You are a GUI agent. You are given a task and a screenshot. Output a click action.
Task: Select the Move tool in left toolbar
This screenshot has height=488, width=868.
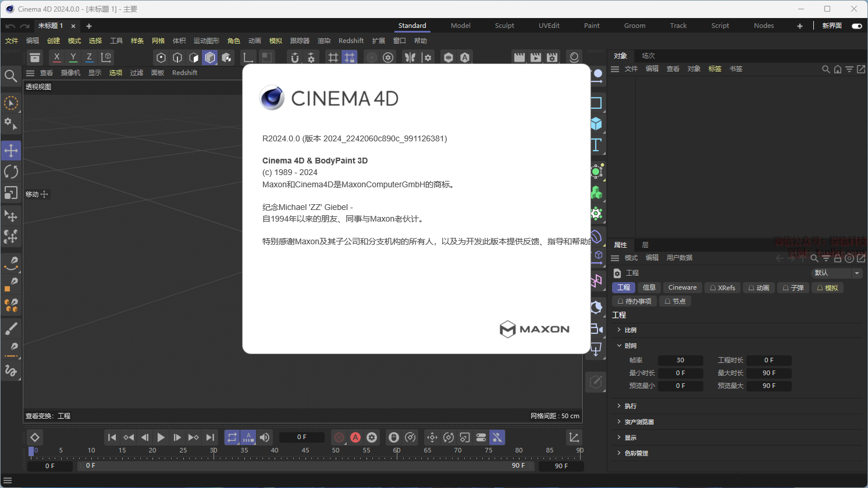coord(11,151)
